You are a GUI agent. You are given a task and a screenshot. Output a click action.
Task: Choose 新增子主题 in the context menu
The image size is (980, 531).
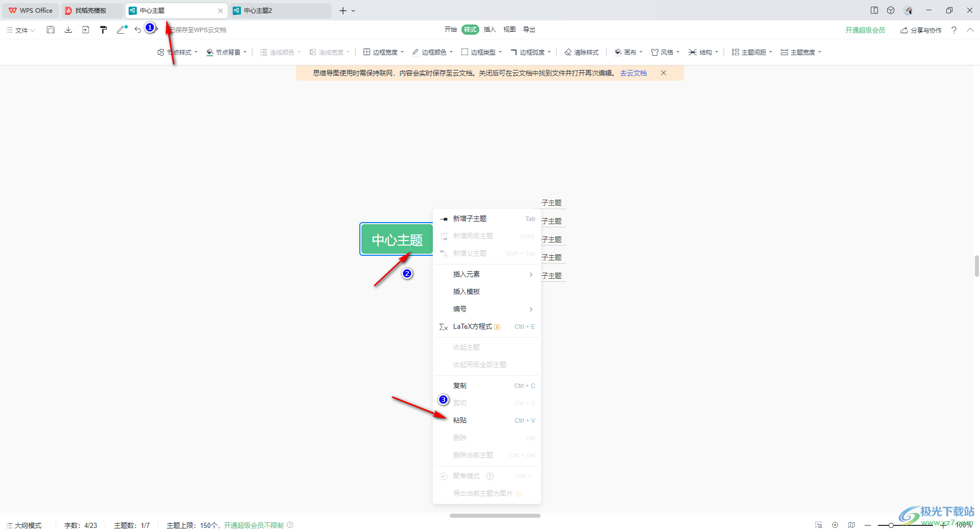click(x=487, y=219)
